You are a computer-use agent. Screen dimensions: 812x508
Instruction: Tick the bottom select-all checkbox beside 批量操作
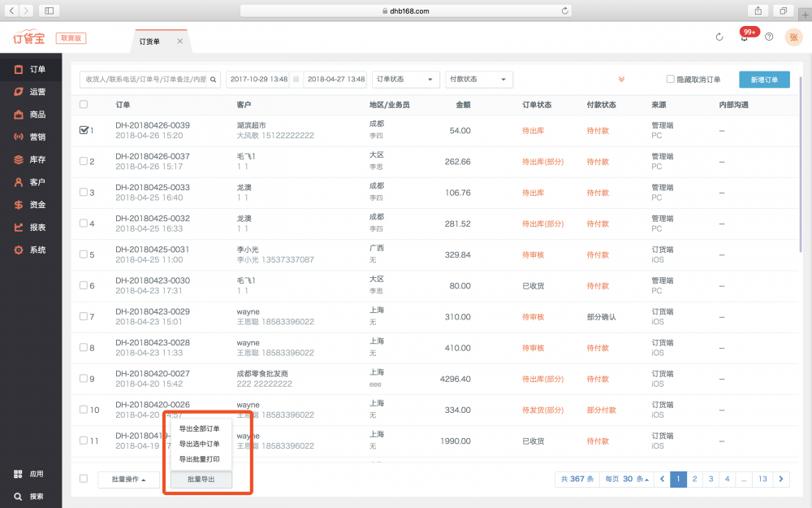coord(84,479)
